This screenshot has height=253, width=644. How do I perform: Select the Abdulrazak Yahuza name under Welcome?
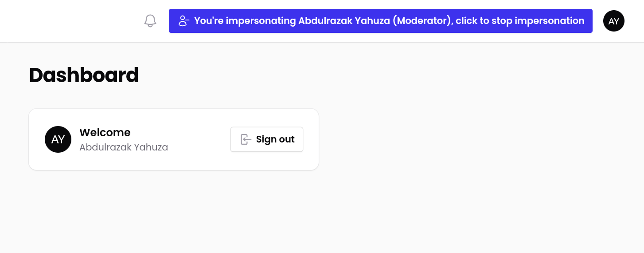click(x=124, y=147)
